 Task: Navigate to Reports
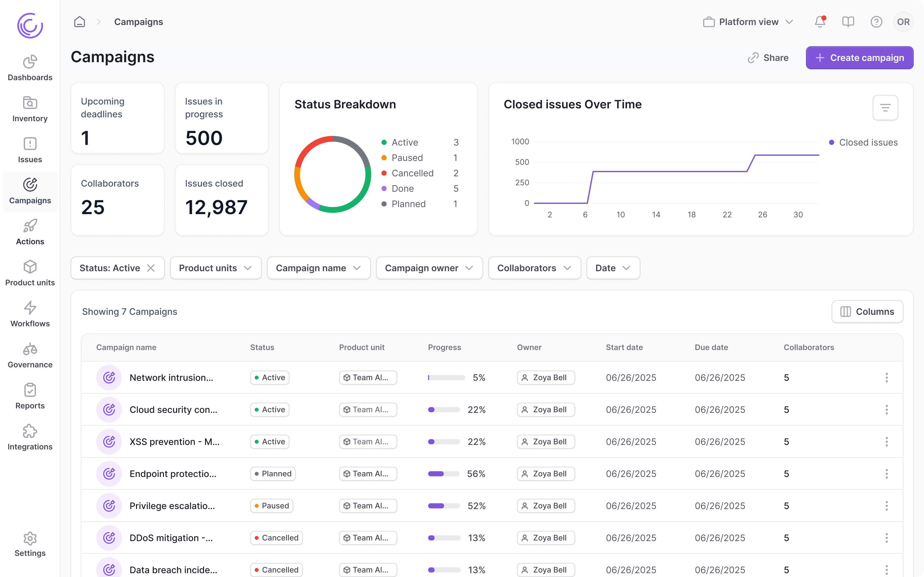[x=30, y=396]
